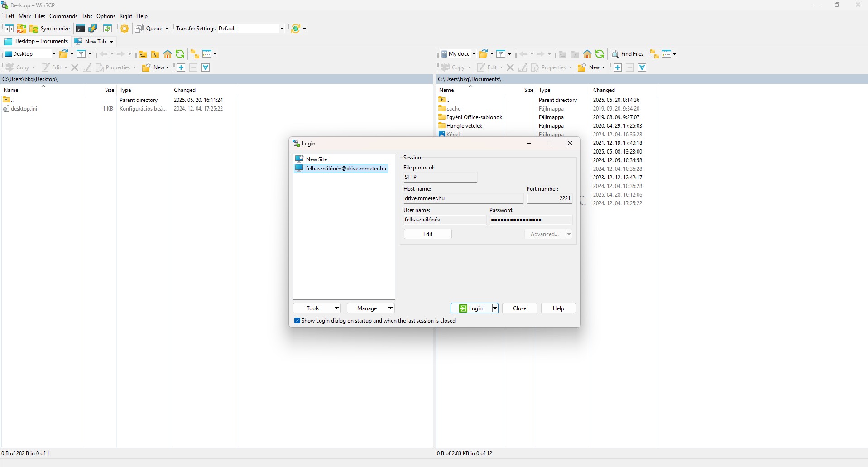Open the Commands menu
The width and height of the screenshot is (868, 467).
[63, 16]
